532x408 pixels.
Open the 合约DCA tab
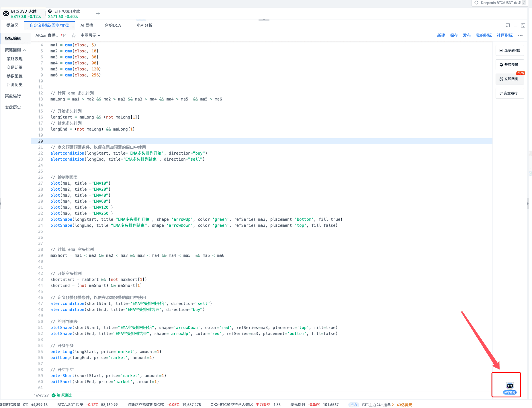tap(113, 25)
